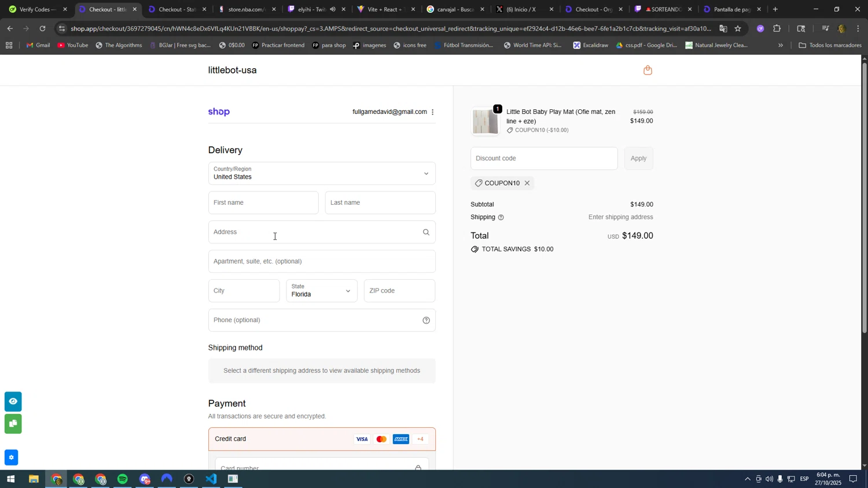Click the Shop Pay logo
Screen dimensions: 868x488
coord(219,112)
